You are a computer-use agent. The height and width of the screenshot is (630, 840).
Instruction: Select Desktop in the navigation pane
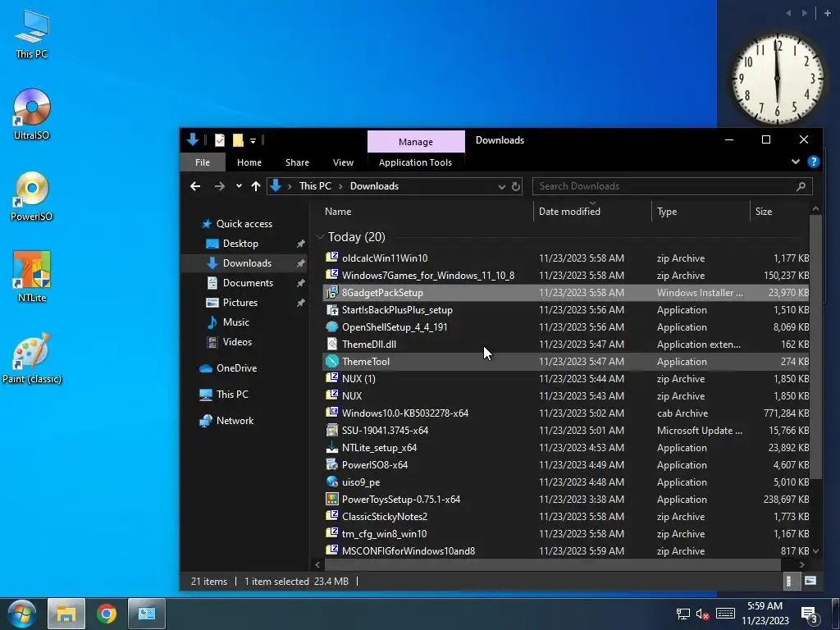click(x=240, y=244)
